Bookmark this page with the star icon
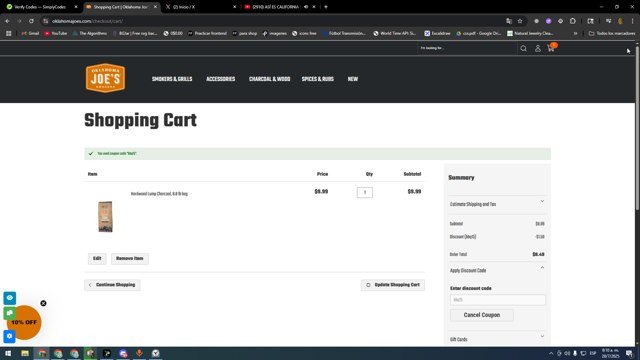This screenshot has width=640, height=360. [x=520, y=21]
